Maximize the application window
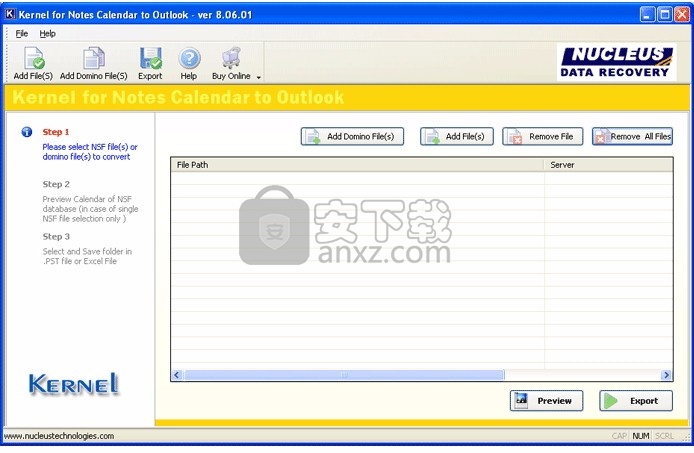 click(x=664, y=15)
